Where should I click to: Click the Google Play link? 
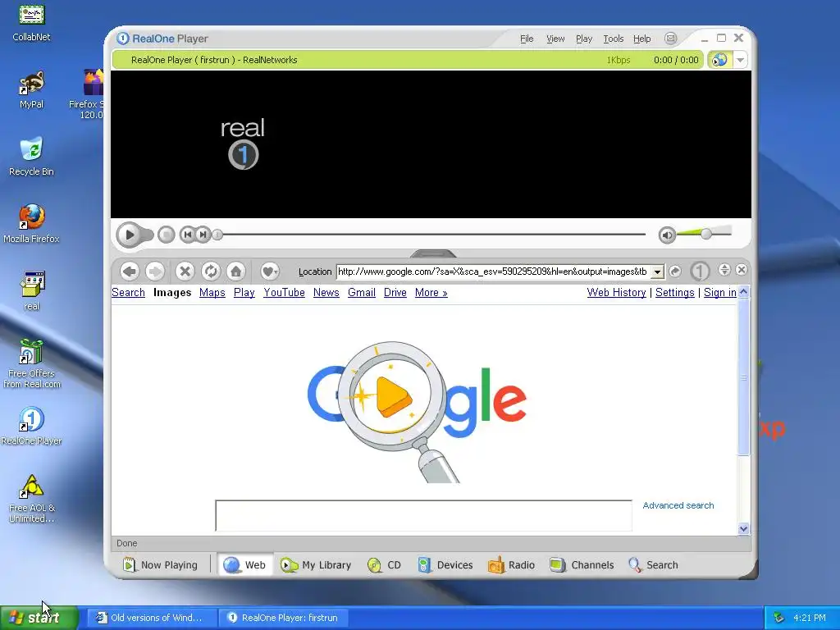click(x=244, y=293)
